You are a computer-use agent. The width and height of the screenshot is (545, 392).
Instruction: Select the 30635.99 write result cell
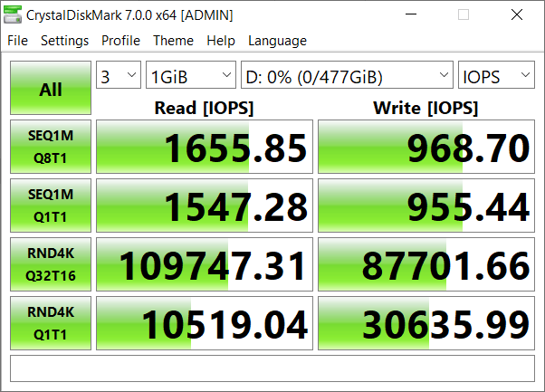coord(426,323)
